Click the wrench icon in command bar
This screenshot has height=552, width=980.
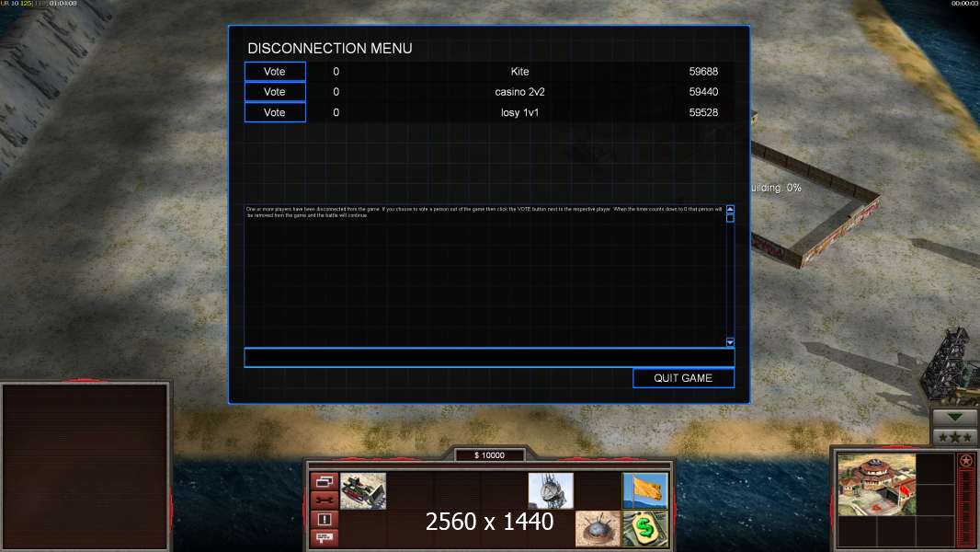pos(325,500)
